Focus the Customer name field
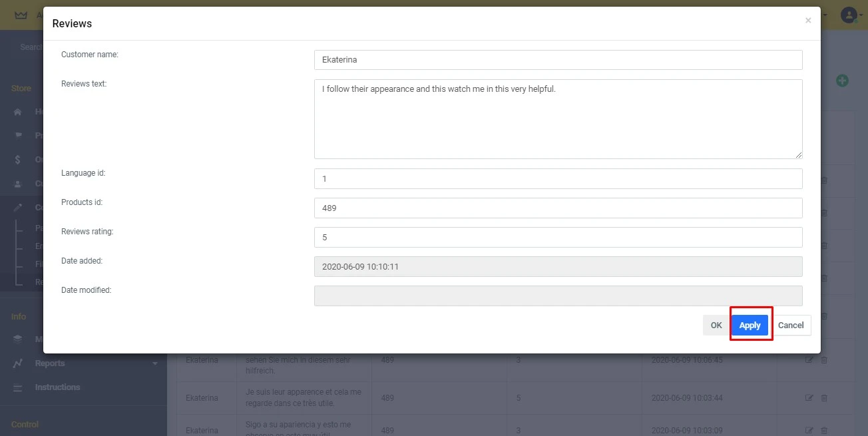Image resolution: width=868 pixels, height=436 pixels. 558,60
